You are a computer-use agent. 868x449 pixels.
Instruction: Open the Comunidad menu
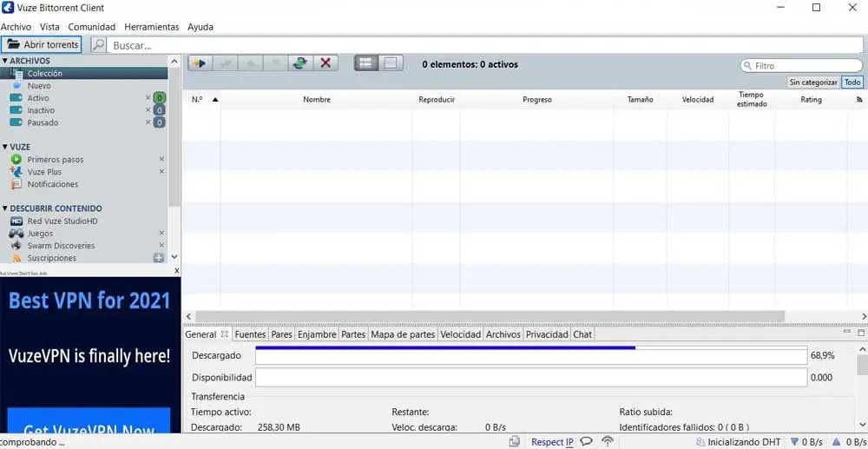coord(92,27)
